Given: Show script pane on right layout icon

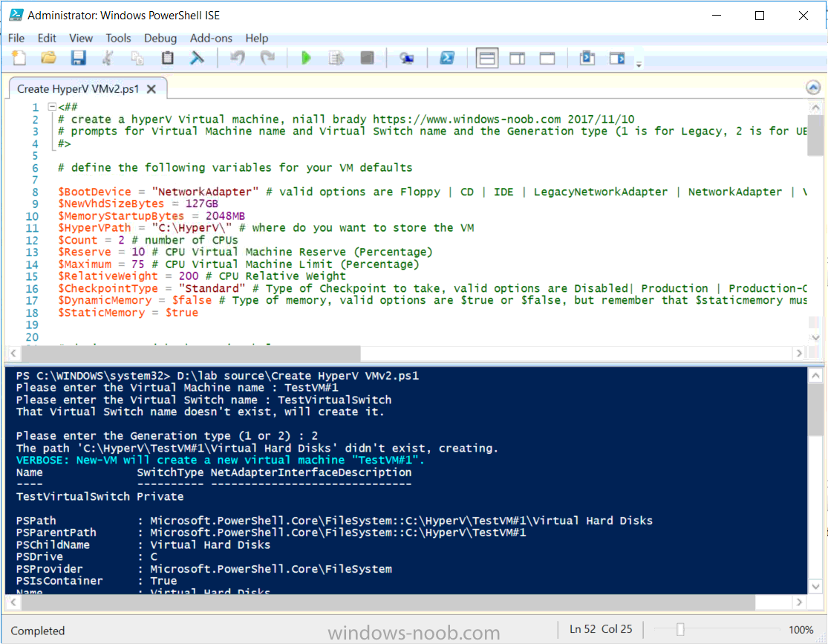Looking at the screenshot, I should click(517, 58).
